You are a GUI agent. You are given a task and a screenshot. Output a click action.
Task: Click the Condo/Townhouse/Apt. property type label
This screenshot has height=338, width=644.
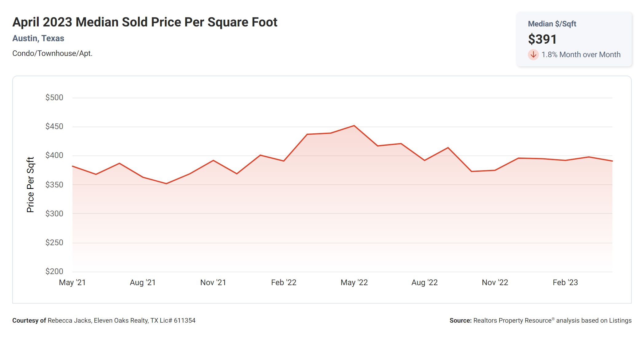click(52, 53)
